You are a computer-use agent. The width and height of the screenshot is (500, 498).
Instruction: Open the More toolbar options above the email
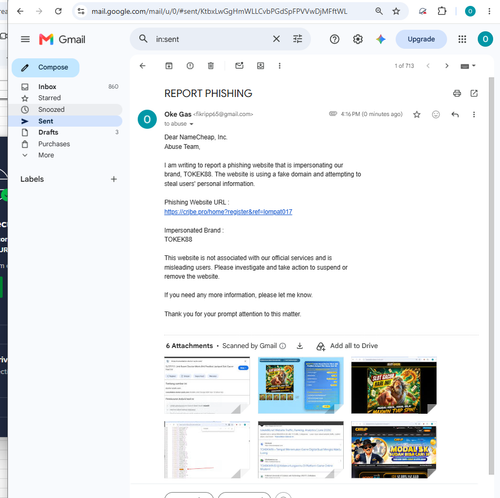tap(279, 66)
